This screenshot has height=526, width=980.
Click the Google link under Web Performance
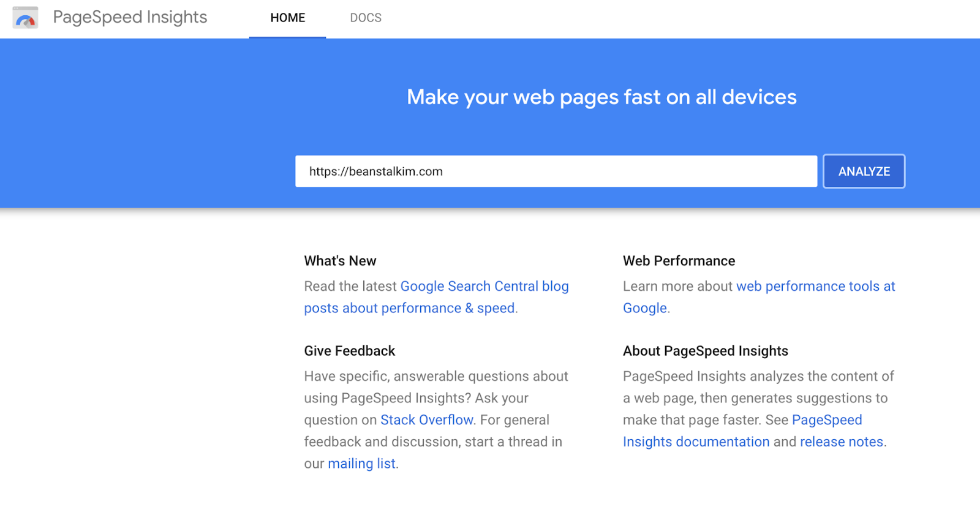pyautogui.click(x=645, y=308)
